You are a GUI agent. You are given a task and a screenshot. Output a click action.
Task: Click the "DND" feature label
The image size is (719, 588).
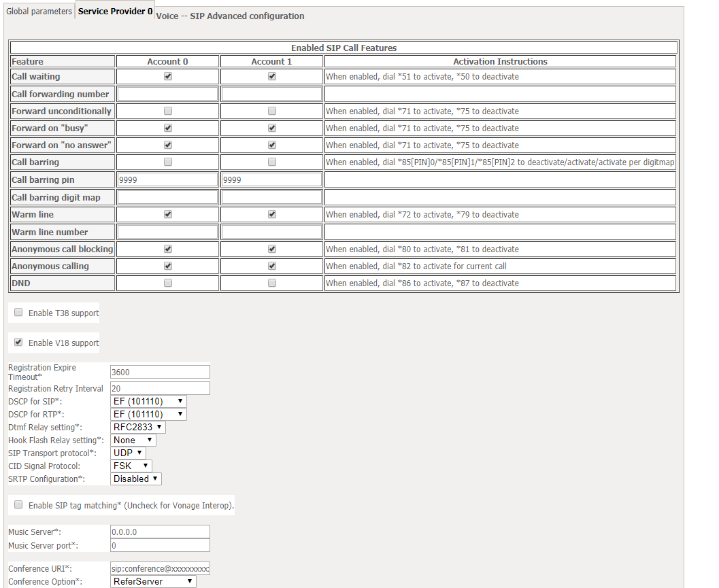click(x=21, y=283)
